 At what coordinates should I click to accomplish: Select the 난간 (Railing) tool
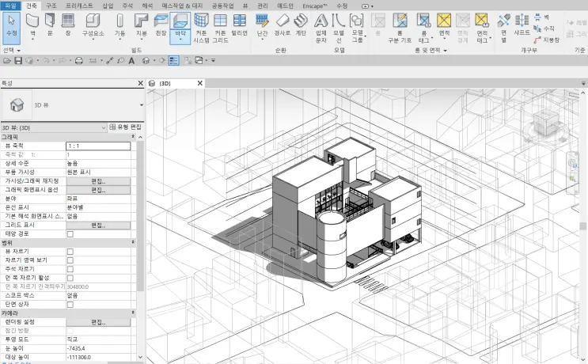(262, 25)
